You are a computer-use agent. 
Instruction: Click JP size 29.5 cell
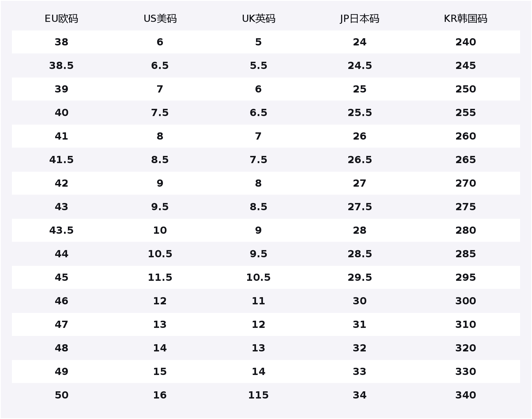coord(360,277)
